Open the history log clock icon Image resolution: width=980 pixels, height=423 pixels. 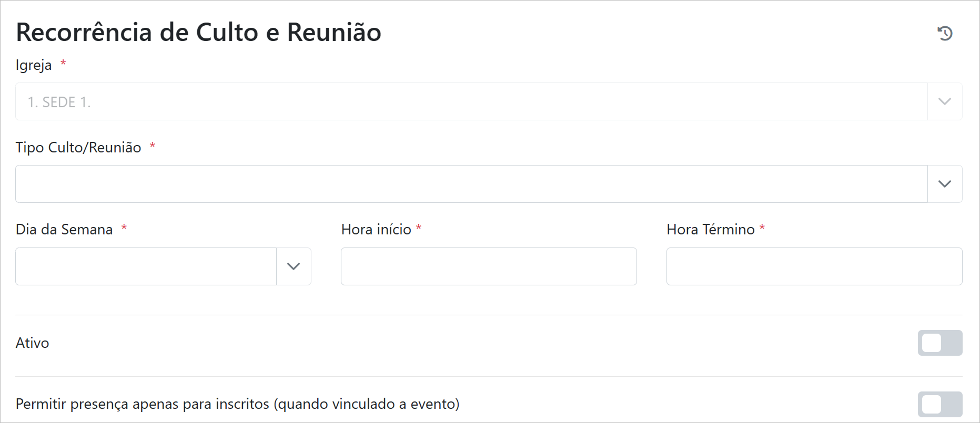[945, 34]
